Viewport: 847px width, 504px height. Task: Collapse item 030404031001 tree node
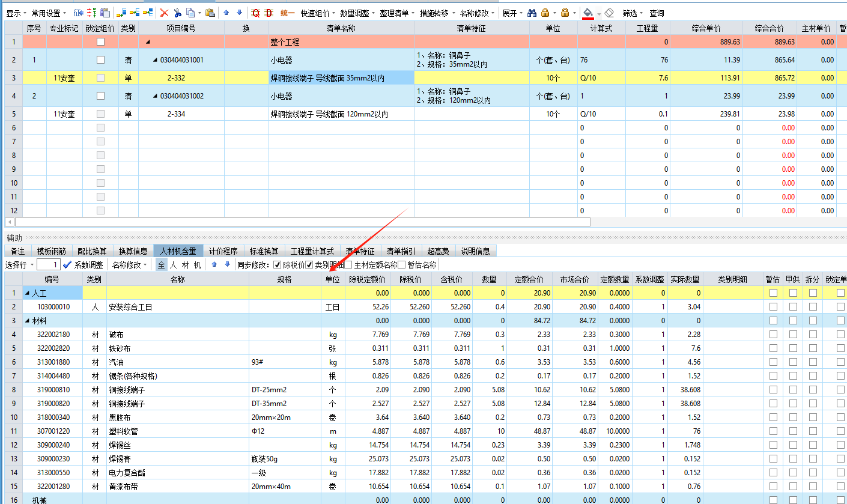pos(155,59)
